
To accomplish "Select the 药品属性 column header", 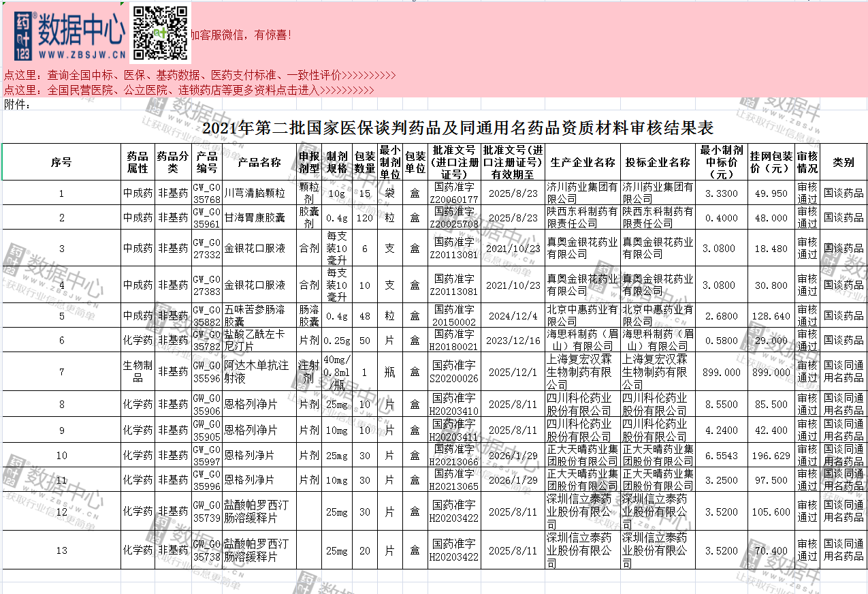I will tap(138, 162).
